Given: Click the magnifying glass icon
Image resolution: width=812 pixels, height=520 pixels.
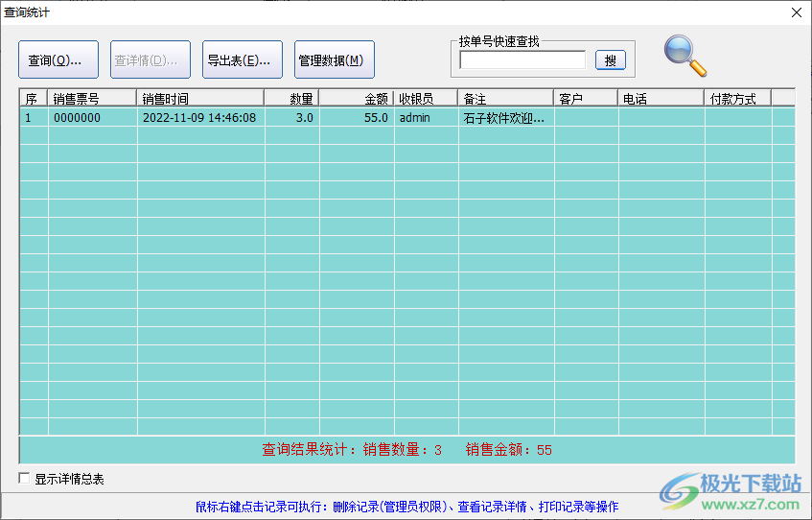Looking at the screenshot, I should click(x=685, y=56).
